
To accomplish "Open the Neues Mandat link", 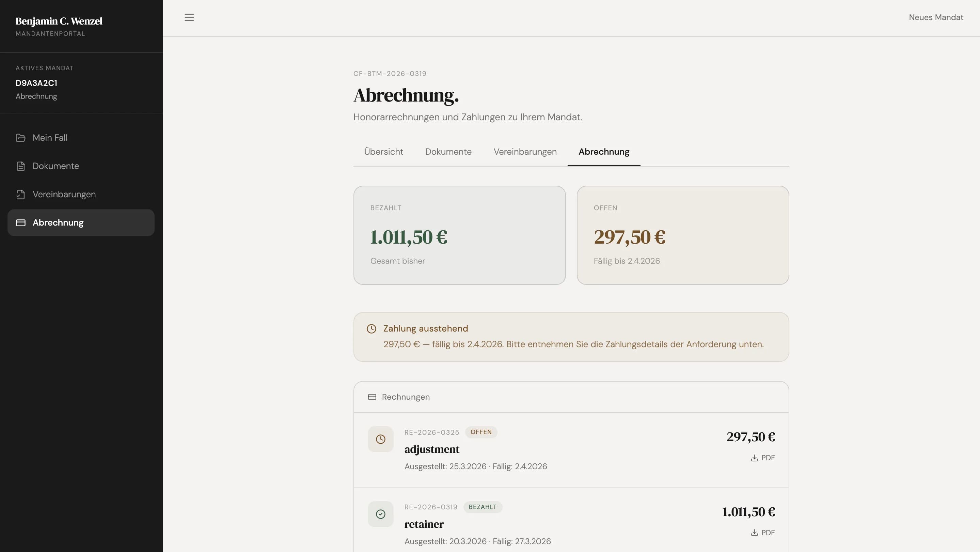I will click(935, 17).
